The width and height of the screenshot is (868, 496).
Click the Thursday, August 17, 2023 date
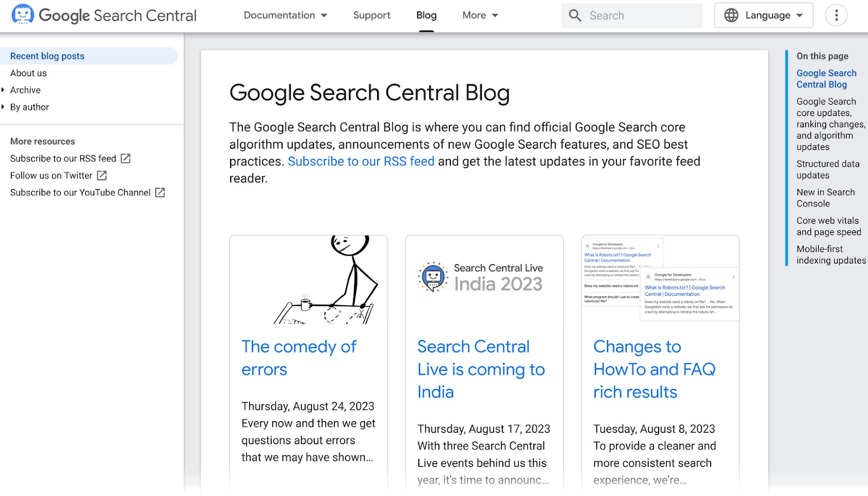[483, 429]
